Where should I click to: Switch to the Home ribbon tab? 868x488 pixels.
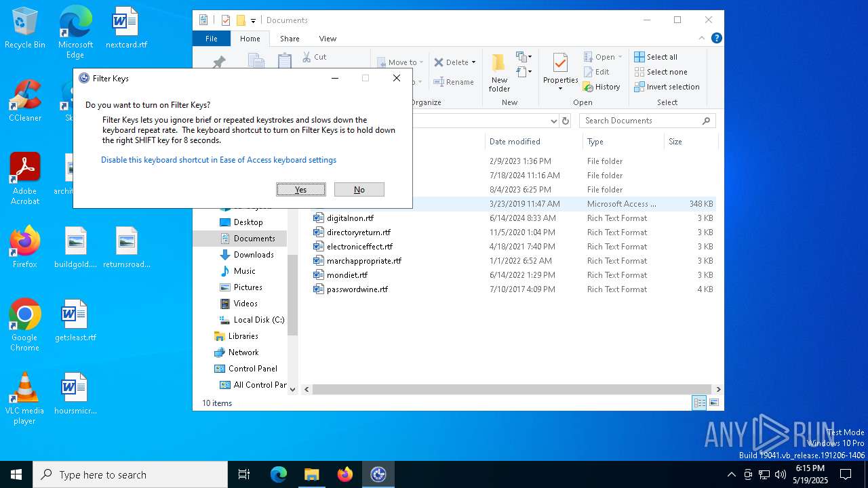[x=250, y=39]
